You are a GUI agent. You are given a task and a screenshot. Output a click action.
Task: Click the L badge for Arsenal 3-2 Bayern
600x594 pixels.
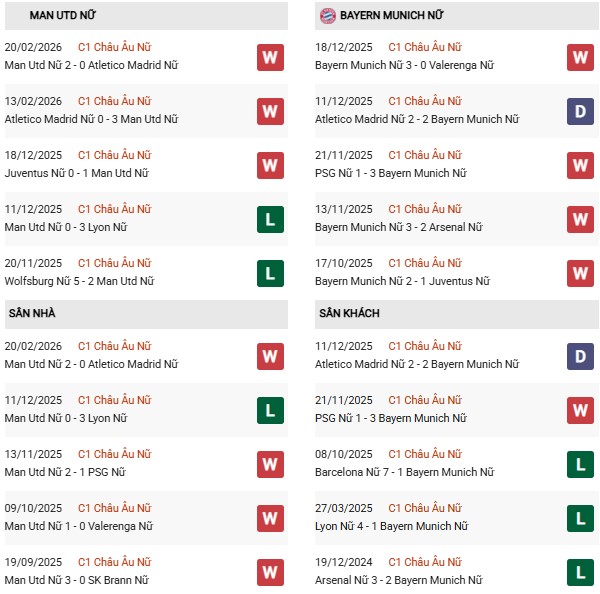pyautogui.click(x=580, y=572)
